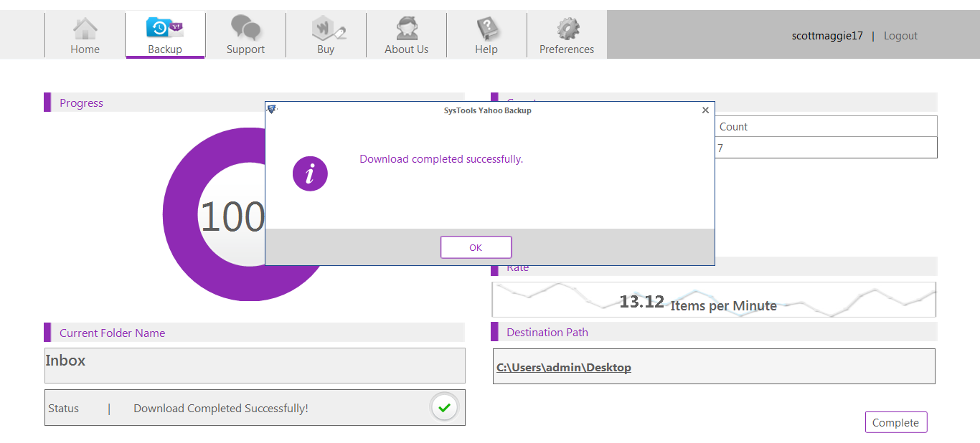The width and height of the screenshot is (980, 443).
Task: Click the Logout link
Action: pyautogui.click(x=900, y=35)
